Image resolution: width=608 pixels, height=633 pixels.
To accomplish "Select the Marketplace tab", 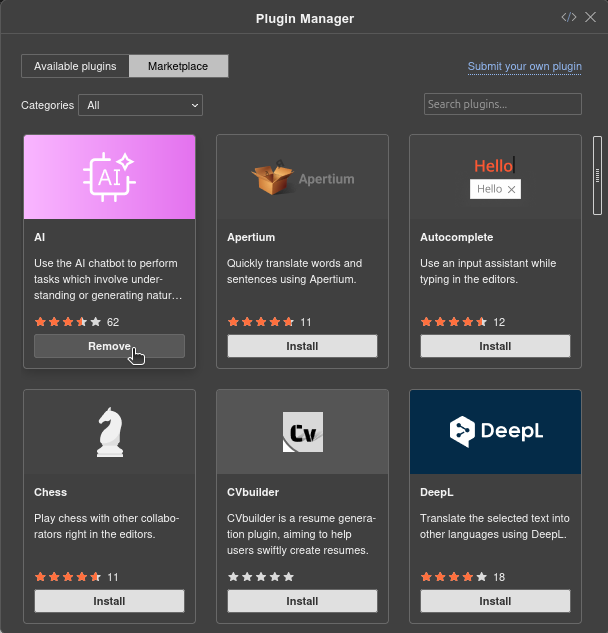I will (178, 66).
